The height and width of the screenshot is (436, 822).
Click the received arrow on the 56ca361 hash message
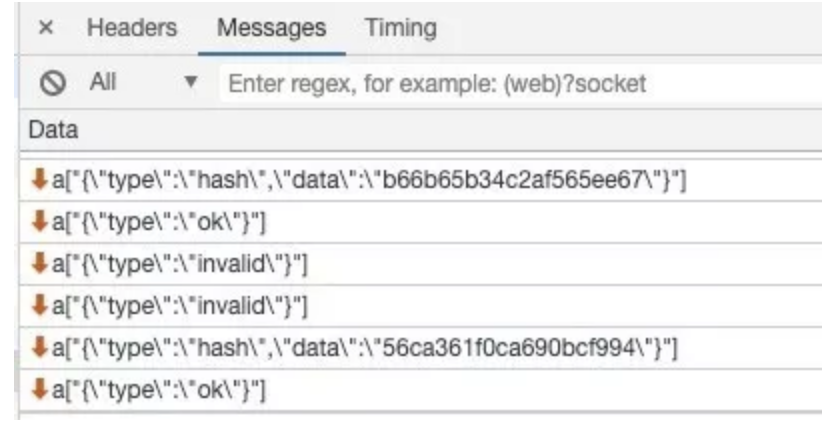(39, 347)
